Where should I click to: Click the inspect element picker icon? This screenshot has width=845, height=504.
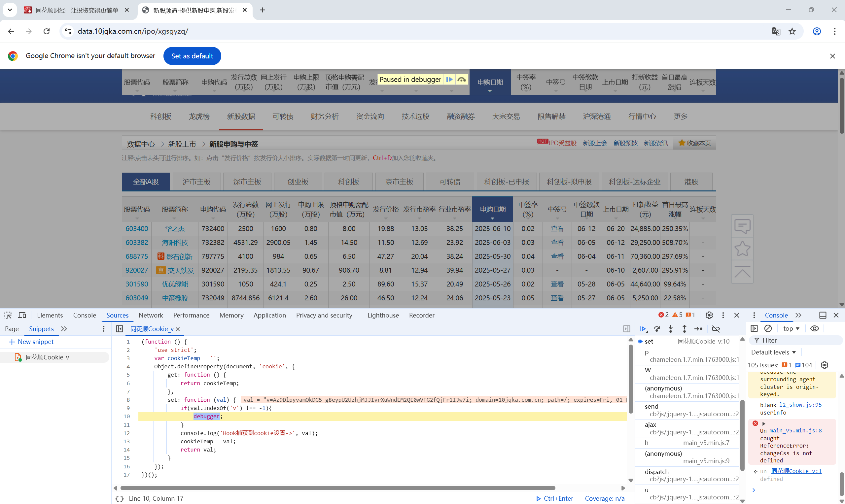pyautogui.click(x=8, y=315)
